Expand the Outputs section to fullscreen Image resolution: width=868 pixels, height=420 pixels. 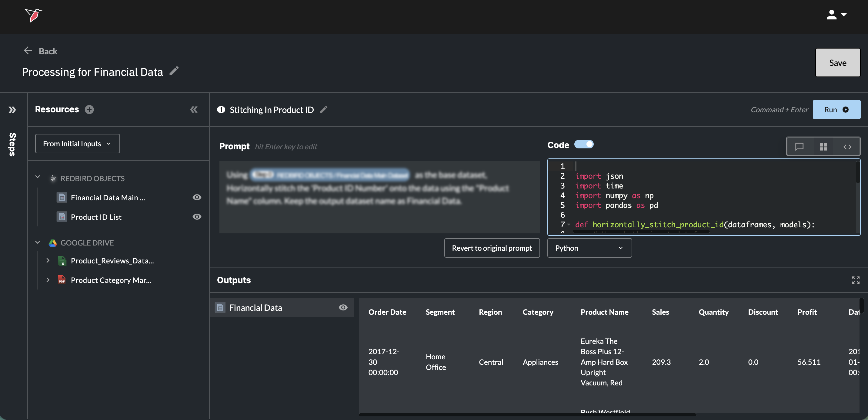pos(856,280)
